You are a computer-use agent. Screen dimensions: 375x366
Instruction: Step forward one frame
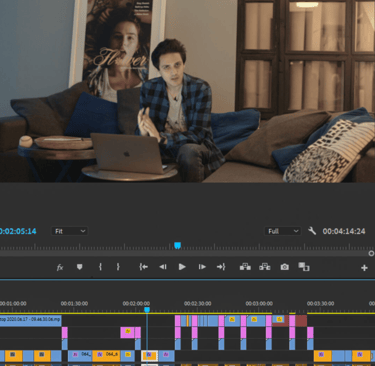(202, 267)
